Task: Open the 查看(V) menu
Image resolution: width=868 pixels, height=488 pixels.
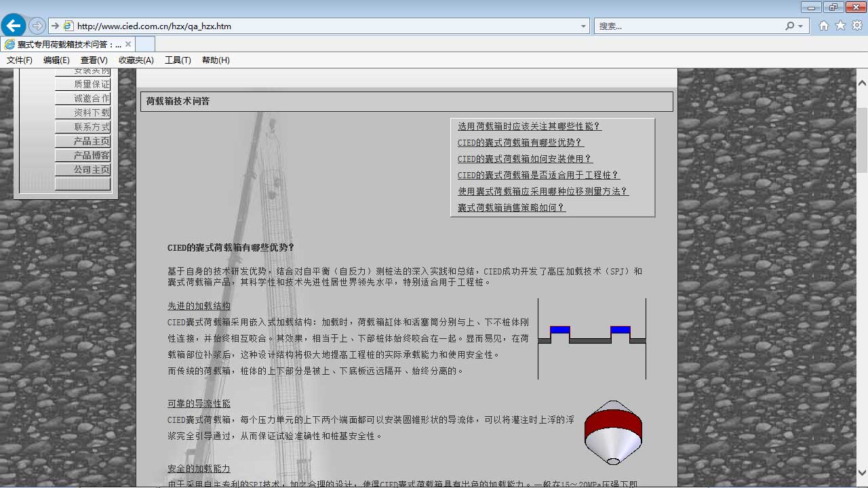Action: [94, 60]
